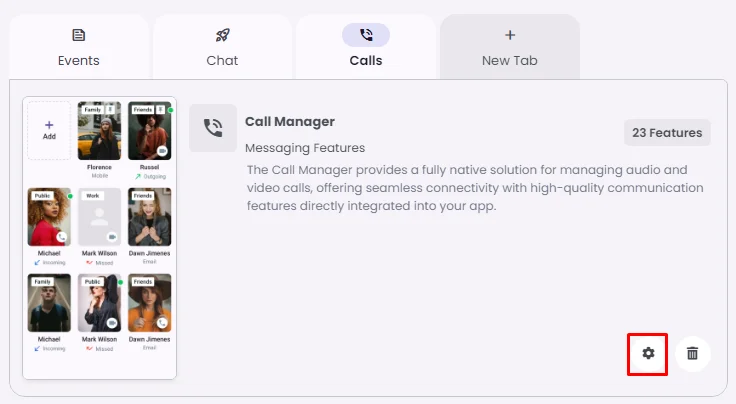This screenshot has width=736, height=404.
Task: Open a New Tab
Action: click(x=510, y=60)
